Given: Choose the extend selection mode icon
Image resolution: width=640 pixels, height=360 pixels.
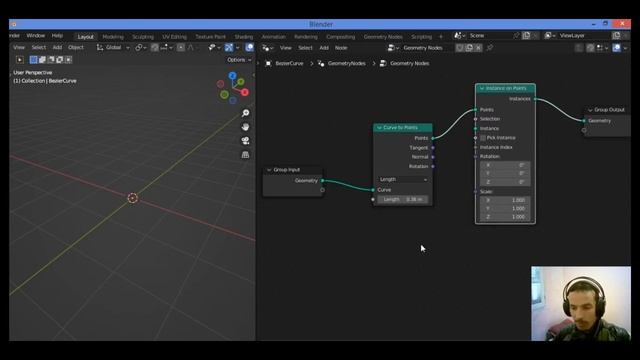Looking at the screenshot, I should [42, 60].
